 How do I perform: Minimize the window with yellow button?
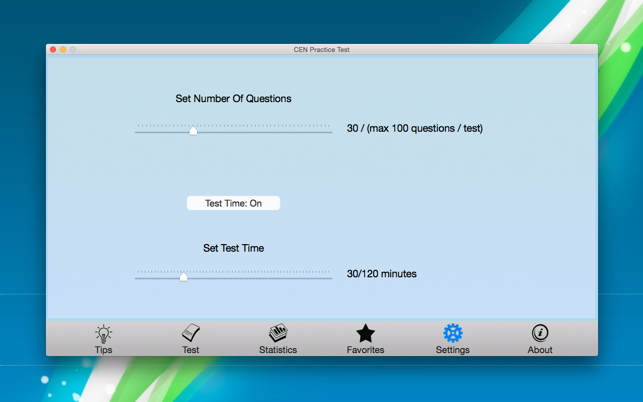(x=63, y=50)
